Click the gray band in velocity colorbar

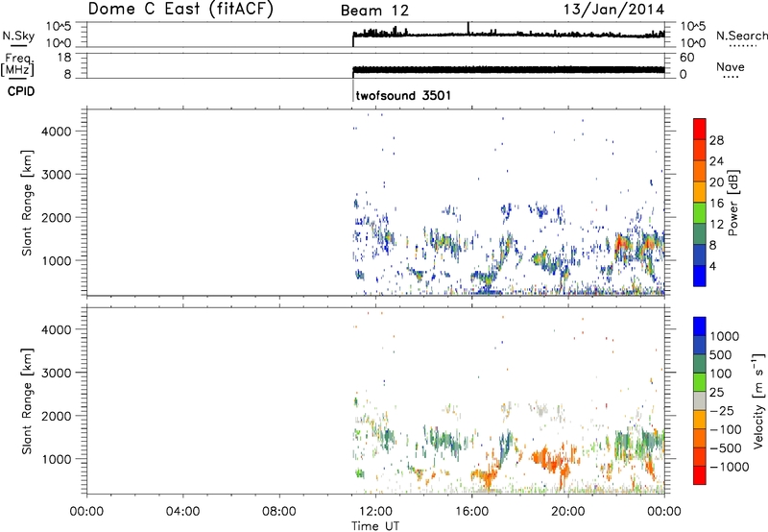(700, 400)
